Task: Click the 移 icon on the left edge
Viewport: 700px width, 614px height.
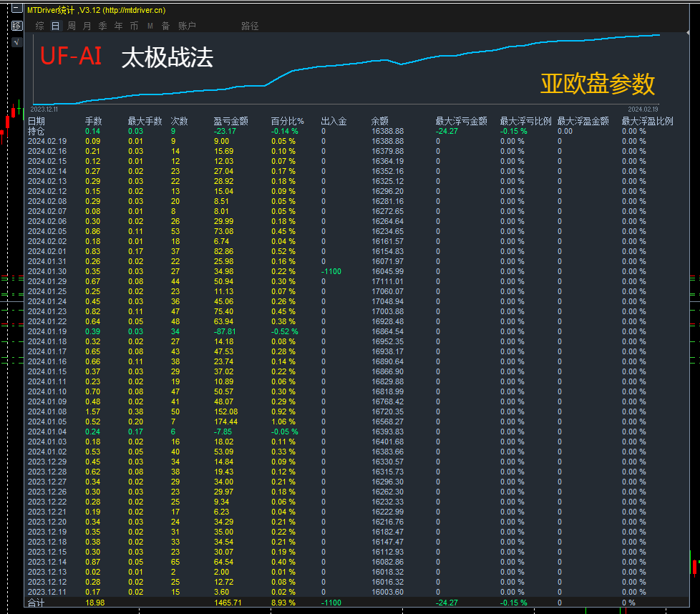Action: pyautogui.click(x=16, y=26)
